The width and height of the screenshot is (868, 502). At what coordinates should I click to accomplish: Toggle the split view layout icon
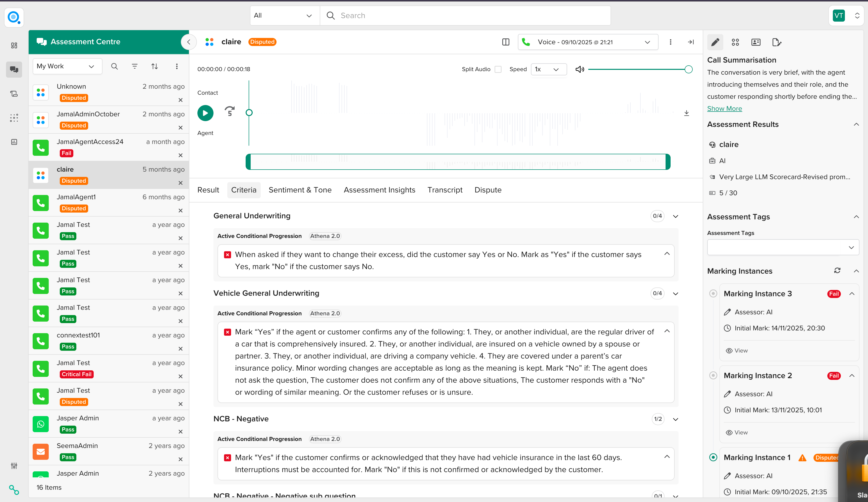506,42
